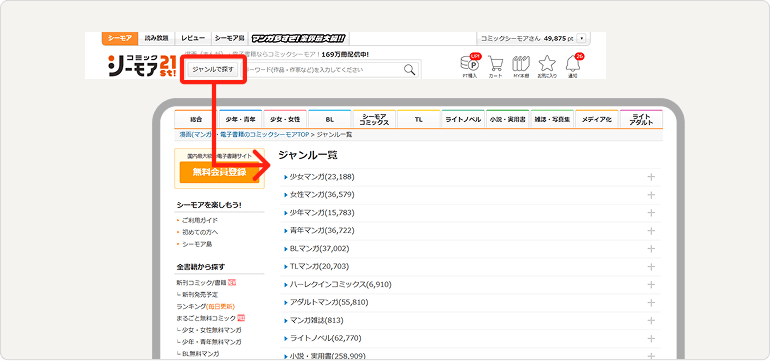Switch to the ライトアダルト category tab
The height and width of the screenshot is (361, 770).
pyautogui.click(x=641, y=119)
